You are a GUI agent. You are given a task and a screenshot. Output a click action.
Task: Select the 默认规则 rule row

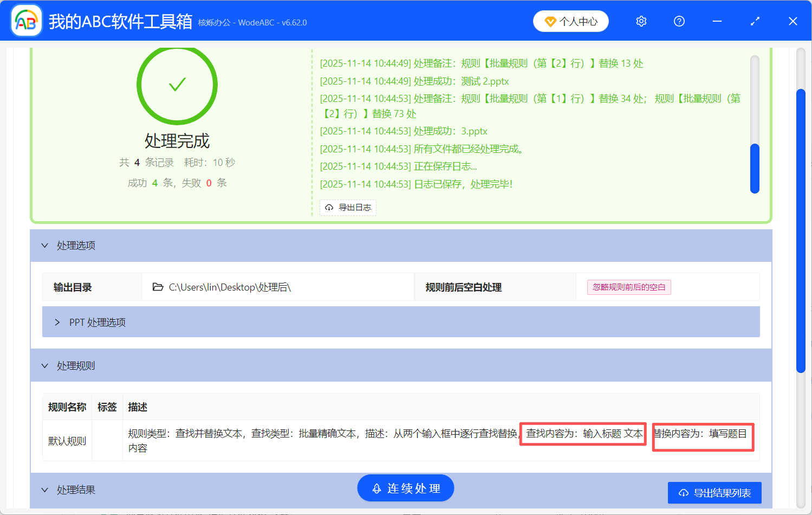click(67, 440)
